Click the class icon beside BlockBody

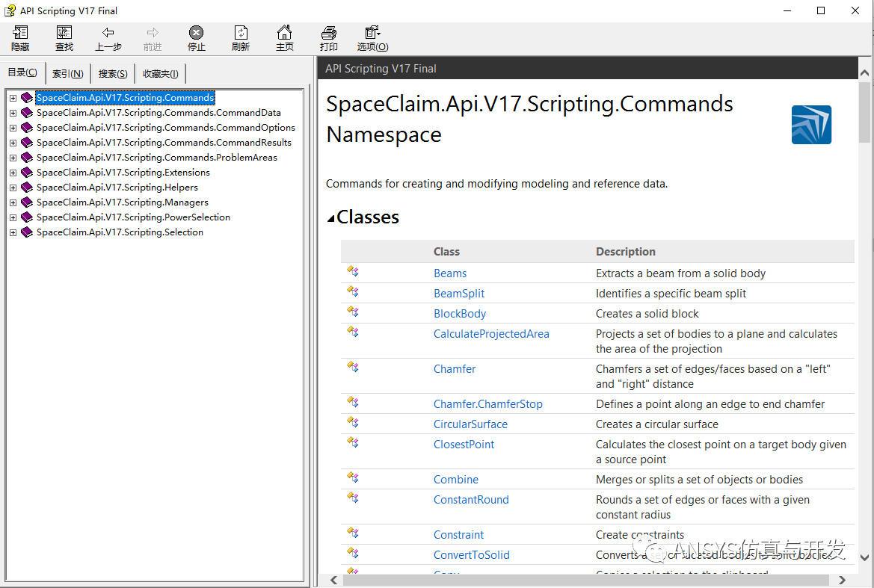point(353,312)
